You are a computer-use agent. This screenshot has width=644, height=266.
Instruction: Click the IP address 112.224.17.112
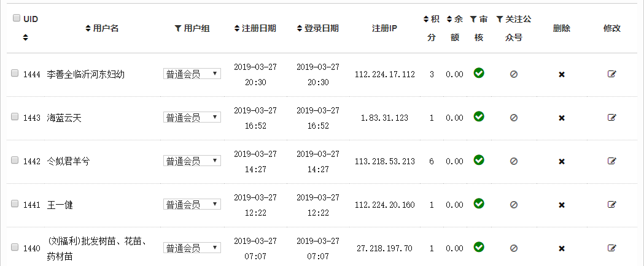pyautogui.click(x=385, y=75)
